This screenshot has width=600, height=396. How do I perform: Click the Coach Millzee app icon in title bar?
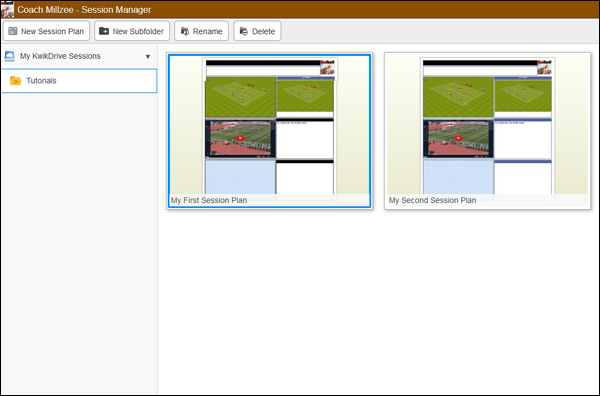(7, 9)
